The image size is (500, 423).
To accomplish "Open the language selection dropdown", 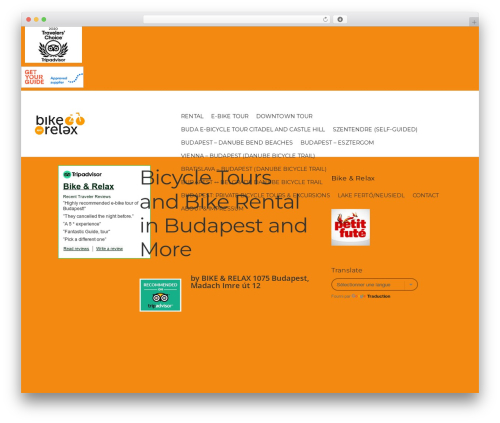I will click(374, 285).
